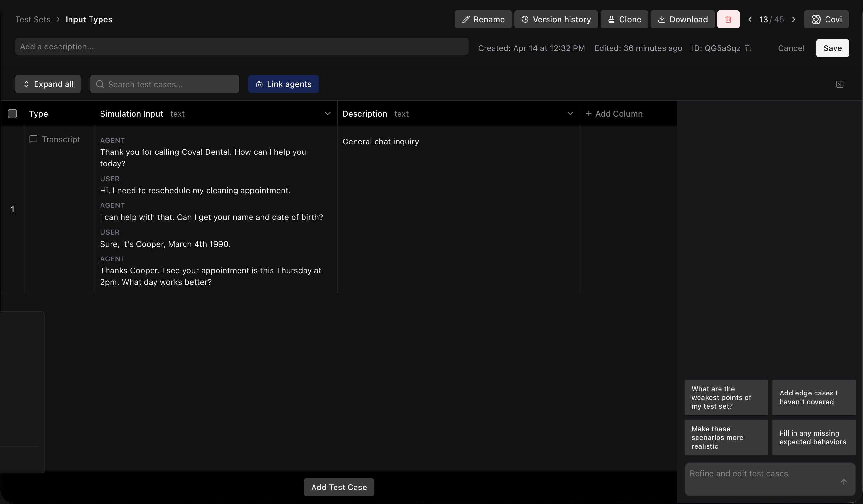This screenshot has width=863, height=504.
Task: Open Version history
Action: click(556, 19)
